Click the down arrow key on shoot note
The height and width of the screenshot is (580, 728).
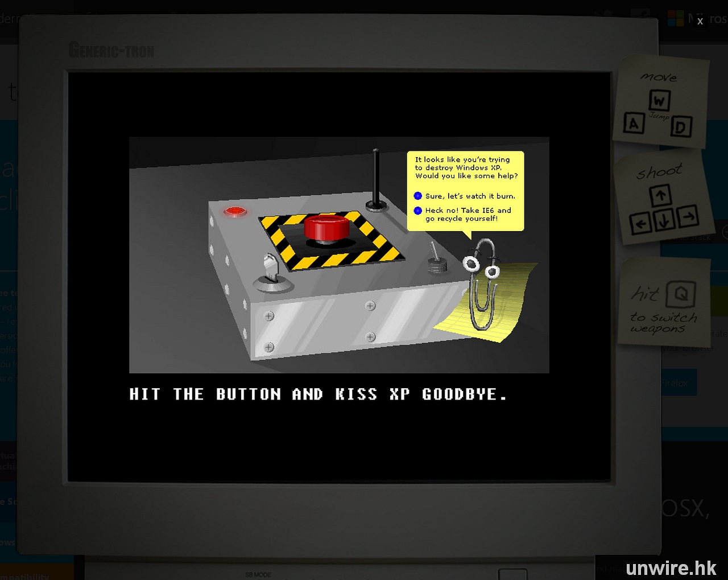coord(664,221)
